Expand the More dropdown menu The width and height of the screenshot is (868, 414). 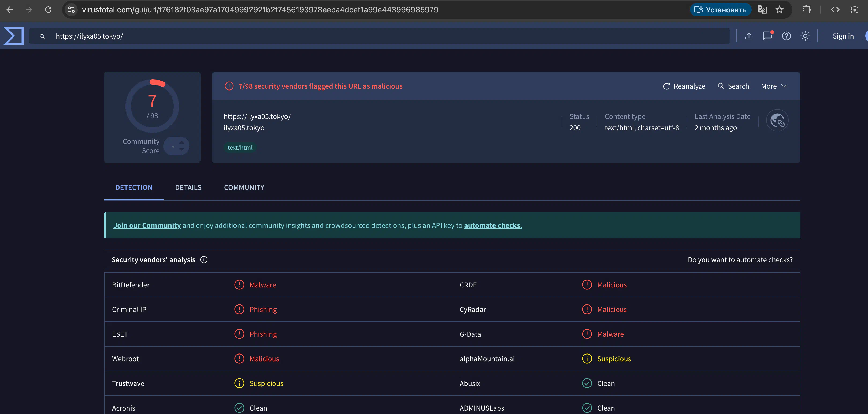pyautogui.click(x=774, y=86)
